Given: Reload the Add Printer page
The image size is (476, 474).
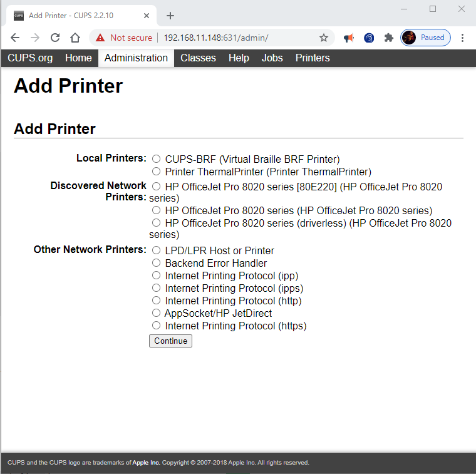Looking at the screenshot, I should coord(55,38).
